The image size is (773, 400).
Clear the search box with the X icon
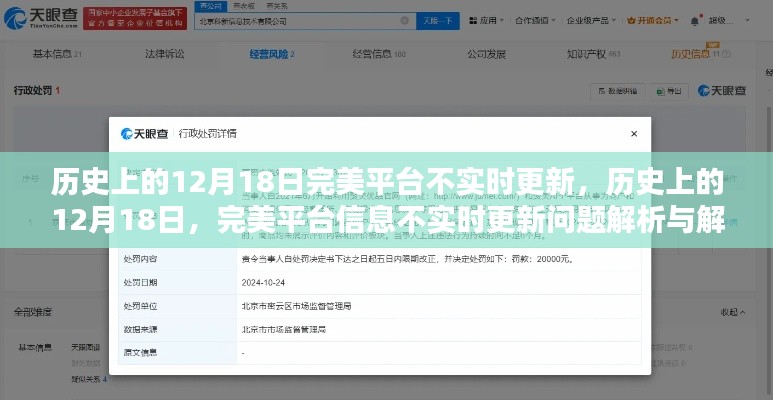[x=402, y=21]
